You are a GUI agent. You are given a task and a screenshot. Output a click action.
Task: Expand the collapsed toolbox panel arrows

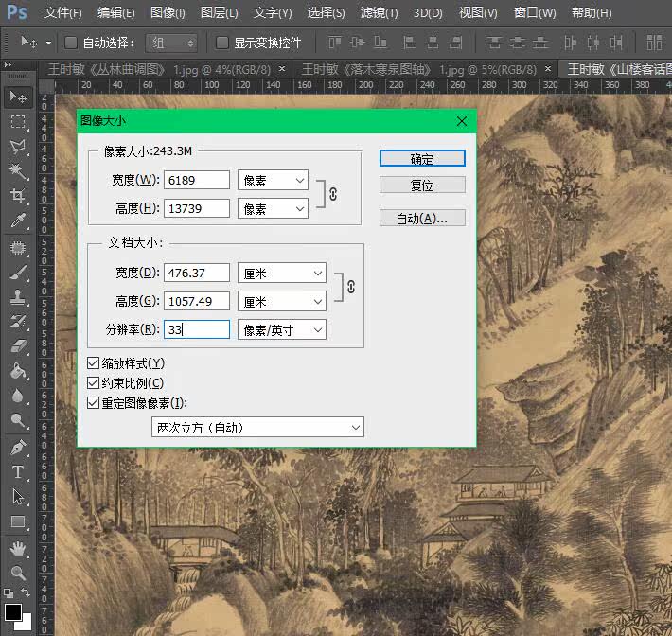pyautogui.click(x=8, y=64)
